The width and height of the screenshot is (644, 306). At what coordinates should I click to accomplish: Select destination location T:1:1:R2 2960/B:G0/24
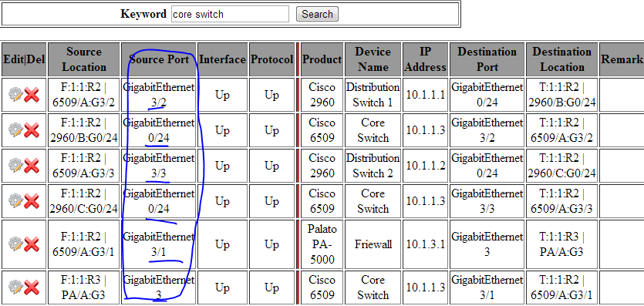point(561,95)
